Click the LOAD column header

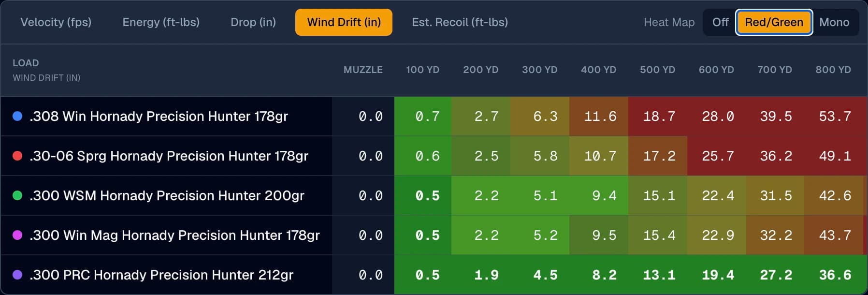point(26,63)
